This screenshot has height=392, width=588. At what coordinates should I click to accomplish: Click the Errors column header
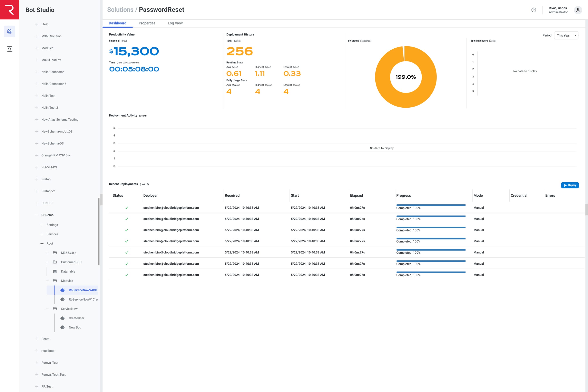(x=550, y=196)
